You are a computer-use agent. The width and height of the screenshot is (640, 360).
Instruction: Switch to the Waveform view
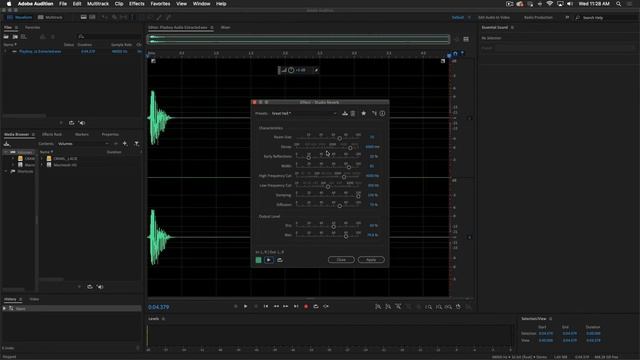tap(20, 18)
